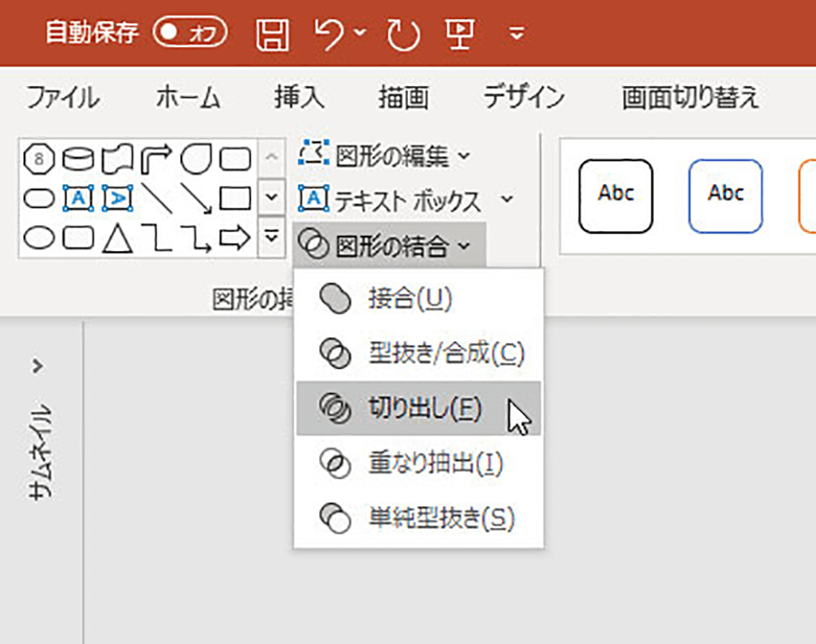Select the wave flag shape

click(x=117, y=158)
